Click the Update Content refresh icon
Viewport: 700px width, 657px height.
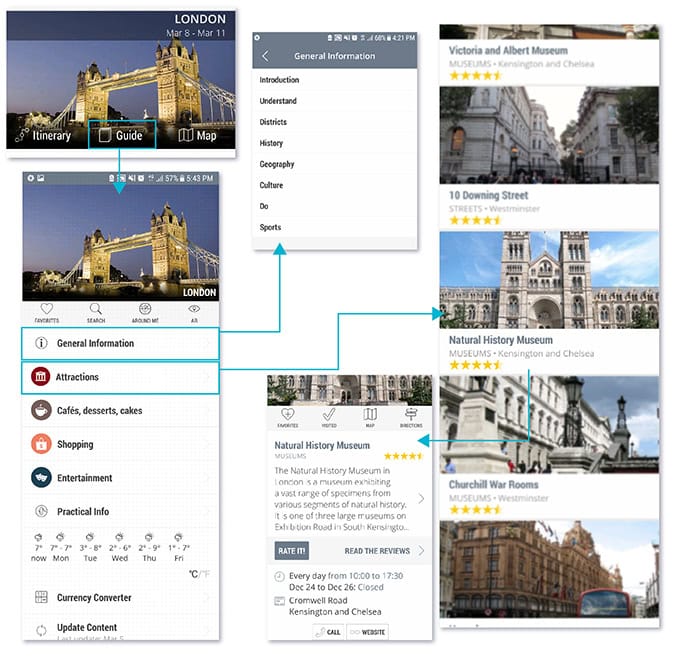click(41, 630)
